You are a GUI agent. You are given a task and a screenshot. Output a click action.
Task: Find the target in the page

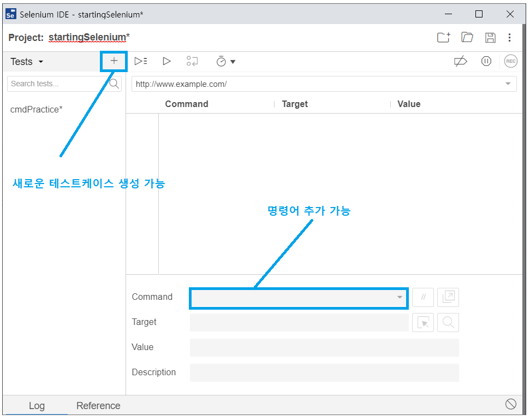click(448, 323)
